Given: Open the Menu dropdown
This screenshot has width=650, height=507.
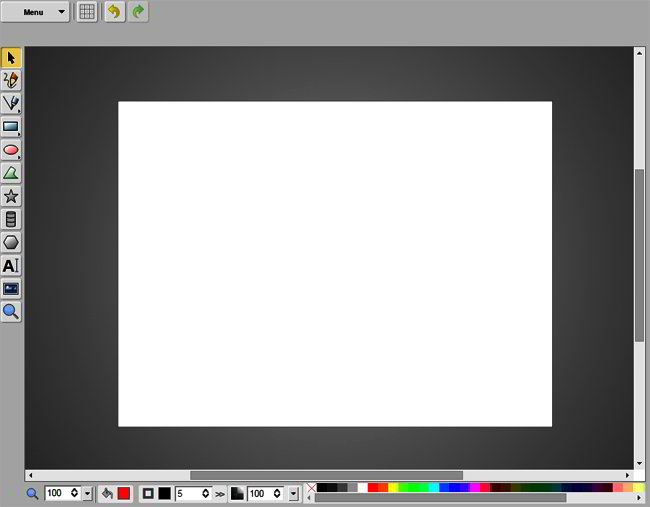Looking at the screenshot, I should pyautogui.click(x=35, y=12).
